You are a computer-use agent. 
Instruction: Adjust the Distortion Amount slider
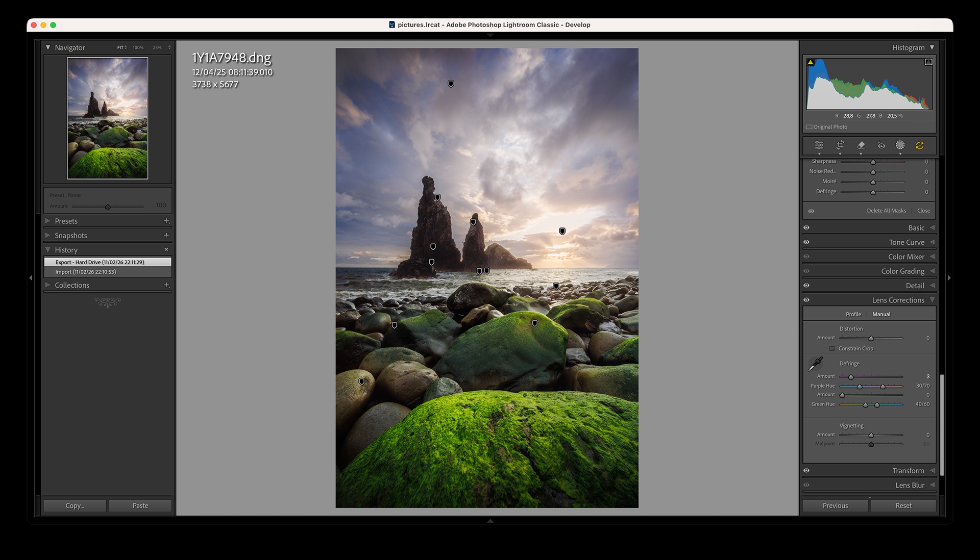click(871, 338)
